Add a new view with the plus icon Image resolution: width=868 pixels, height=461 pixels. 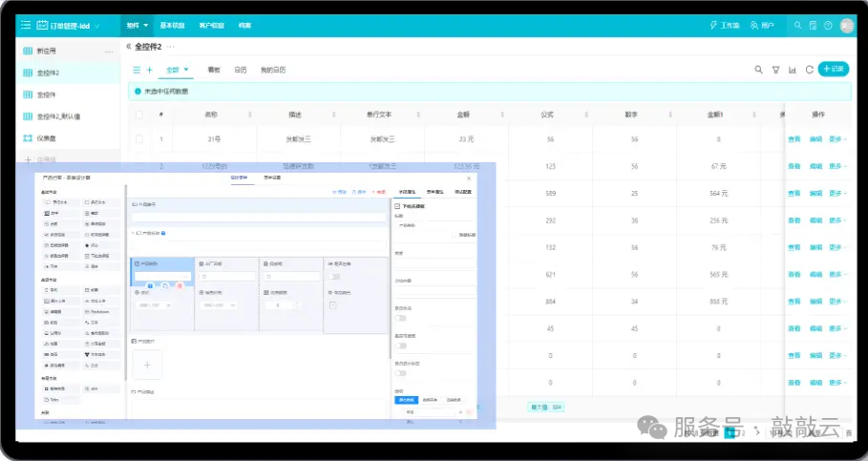pos(150,70)
